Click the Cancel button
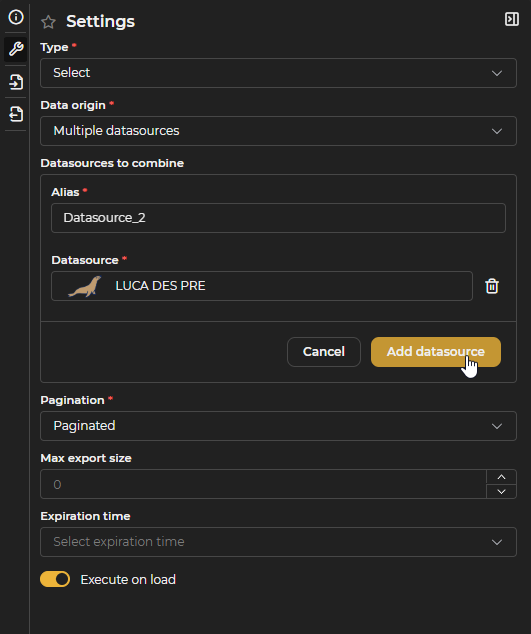 (x=324, y=352)
